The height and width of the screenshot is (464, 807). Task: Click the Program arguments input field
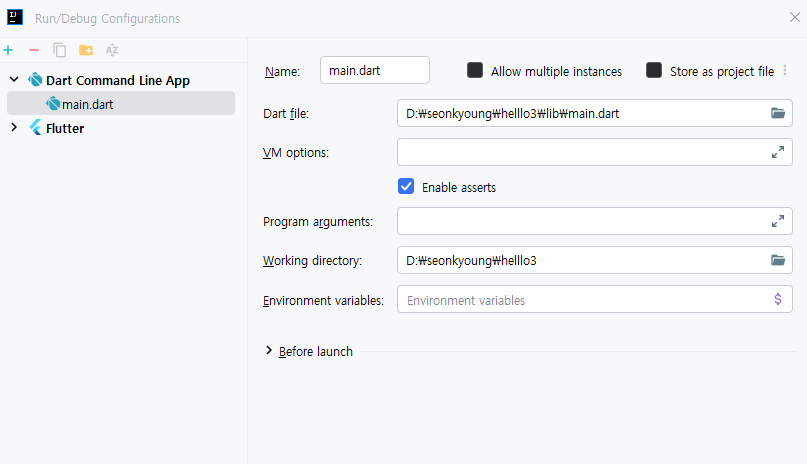594,221
